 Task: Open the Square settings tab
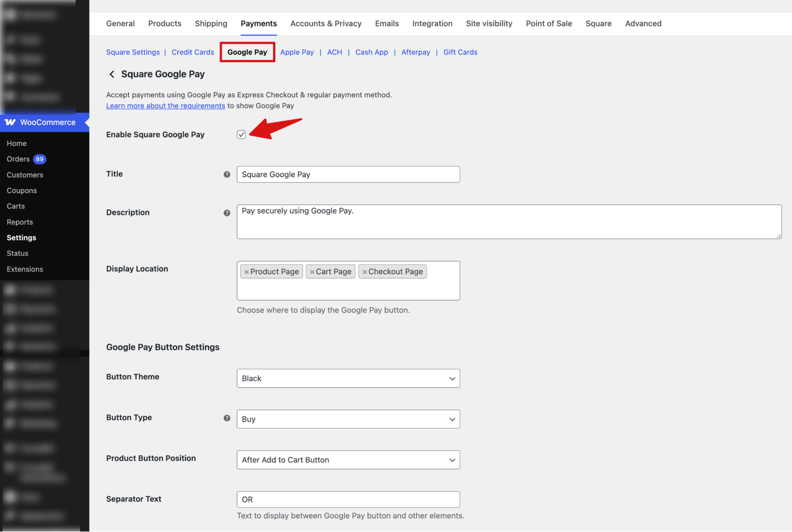[599, 23]
